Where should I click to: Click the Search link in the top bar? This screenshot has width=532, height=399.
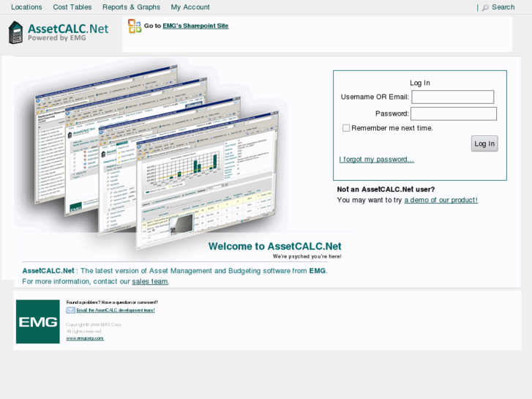tap(503, 7)
